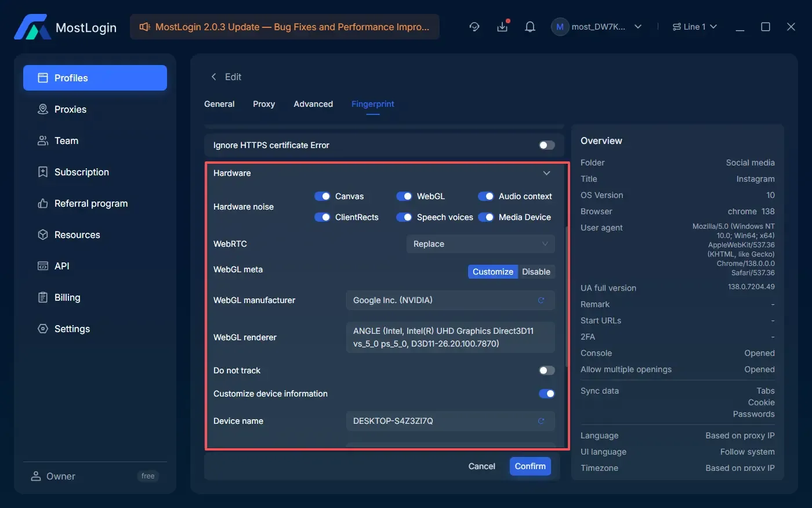Click the Device name input field
Screen dimensions: 812x508
point(450,421)
